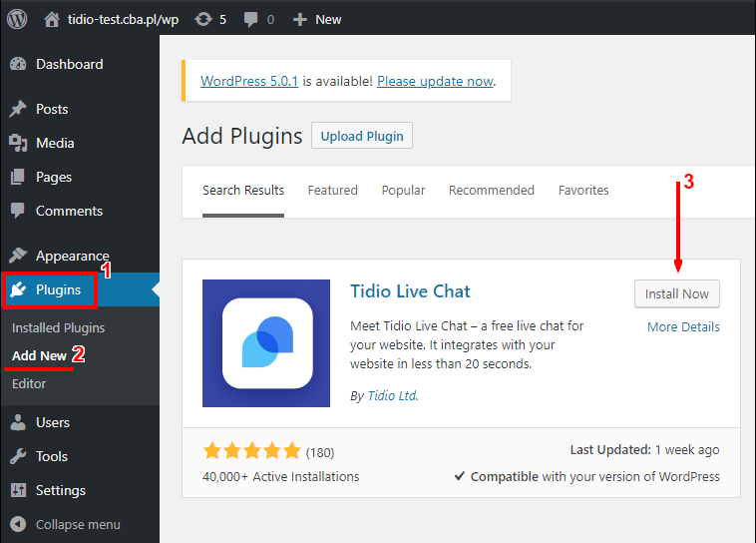
Task: Click the Pages icon in the sidebar
Action: click(x=18, y=177)
